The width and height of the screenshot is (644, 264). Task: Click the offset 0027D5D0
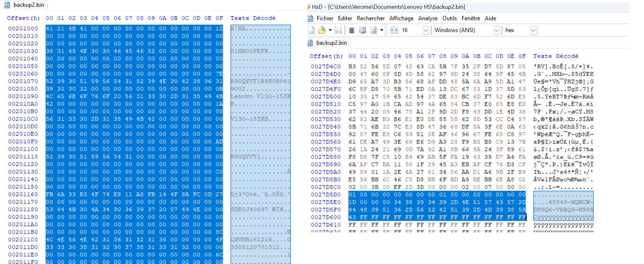tap(326, 195)
